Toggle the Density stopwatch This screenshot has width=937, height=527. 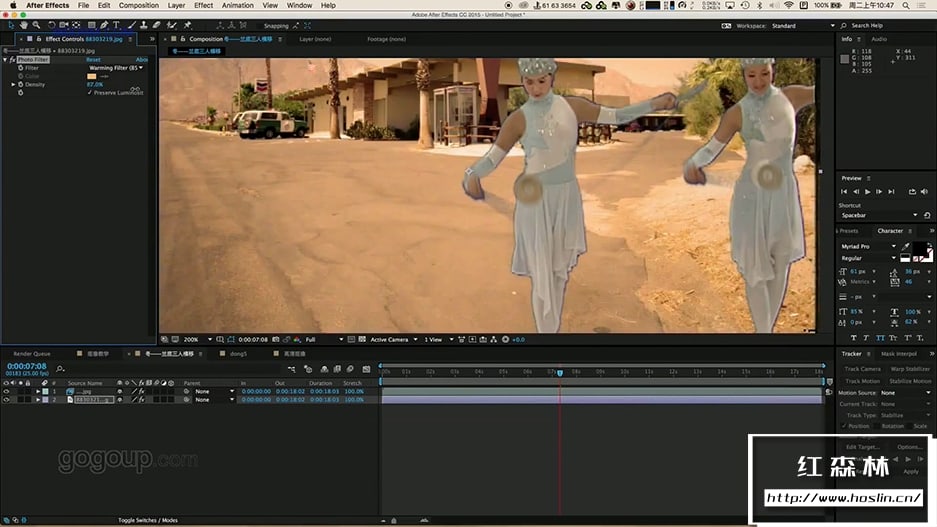coord(20,84)
